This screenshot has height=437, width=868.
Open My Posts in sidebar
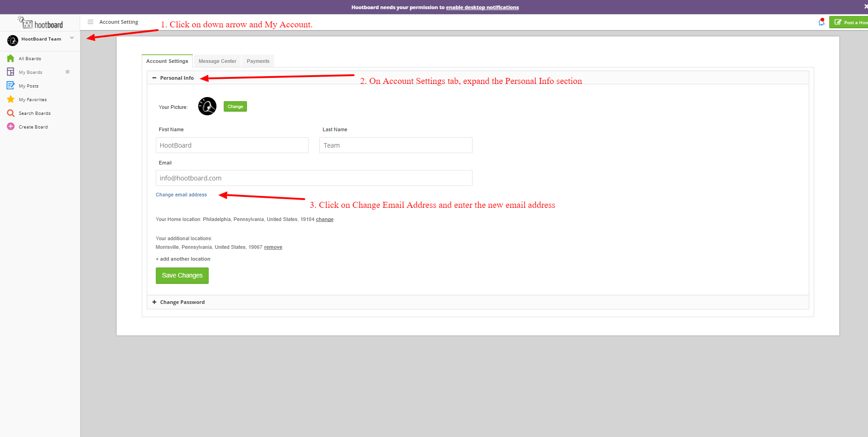tap(29, 86)
